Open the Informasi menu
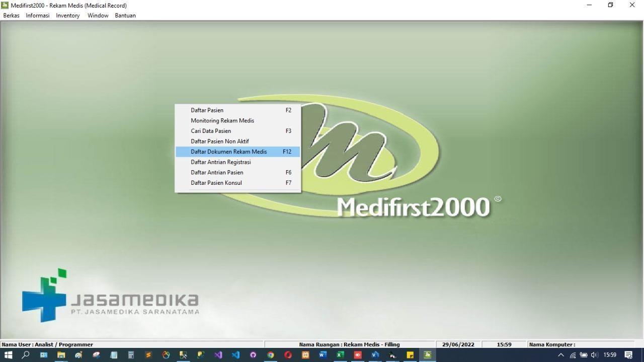 tap(38, 16)
